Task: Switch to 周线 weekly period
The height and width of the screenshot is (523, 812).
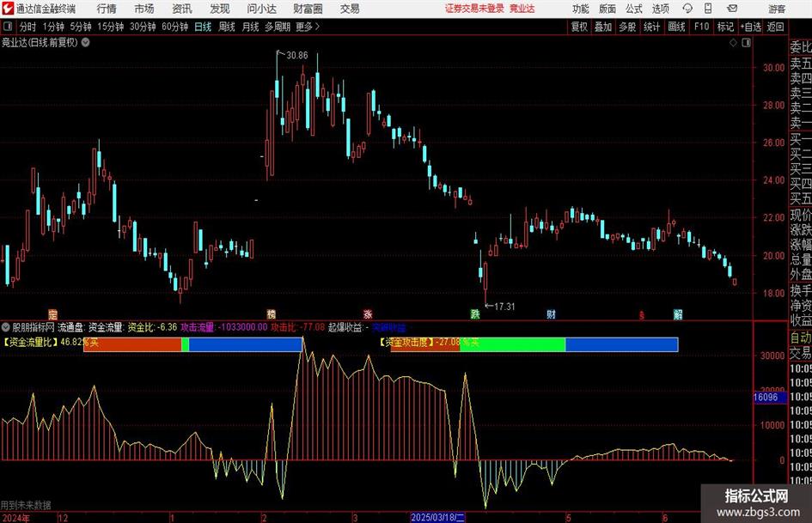Action: (226, 27)
